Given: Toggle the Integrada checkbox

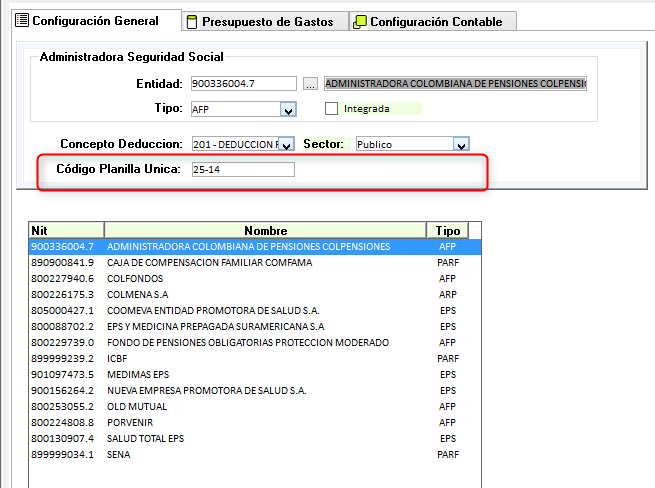Looking at the screenshot, I should (x=332, y=109).
